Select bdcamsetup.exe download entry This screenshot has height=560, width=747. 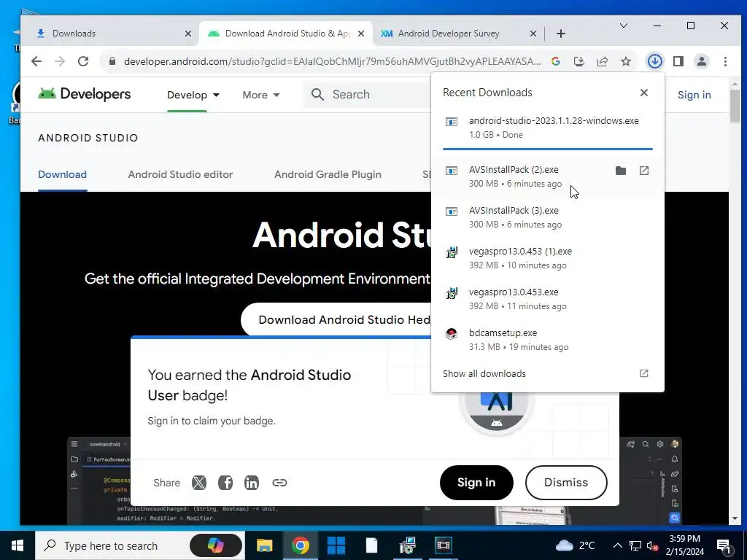click(547, 340)
